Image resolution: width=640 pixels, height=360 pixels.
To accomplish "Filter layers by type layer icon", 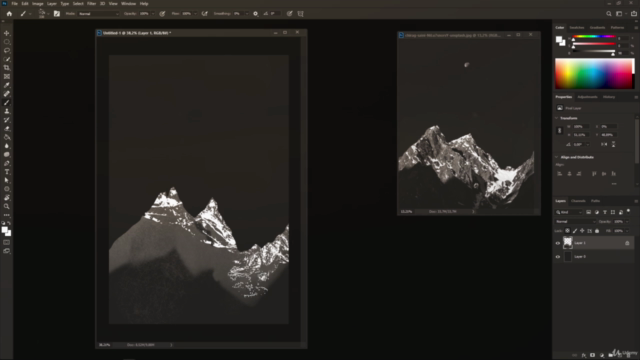I will (605, 212).
